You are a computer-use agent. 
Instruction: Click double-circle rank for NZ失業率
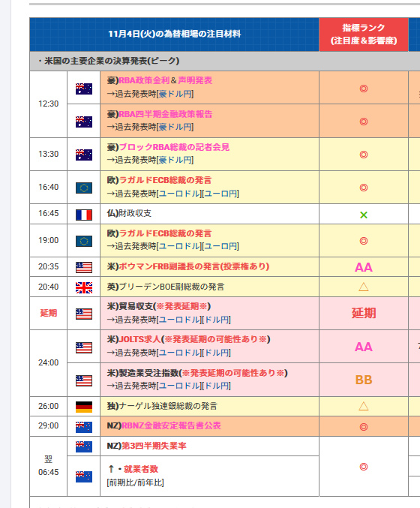tap(364, 467)
